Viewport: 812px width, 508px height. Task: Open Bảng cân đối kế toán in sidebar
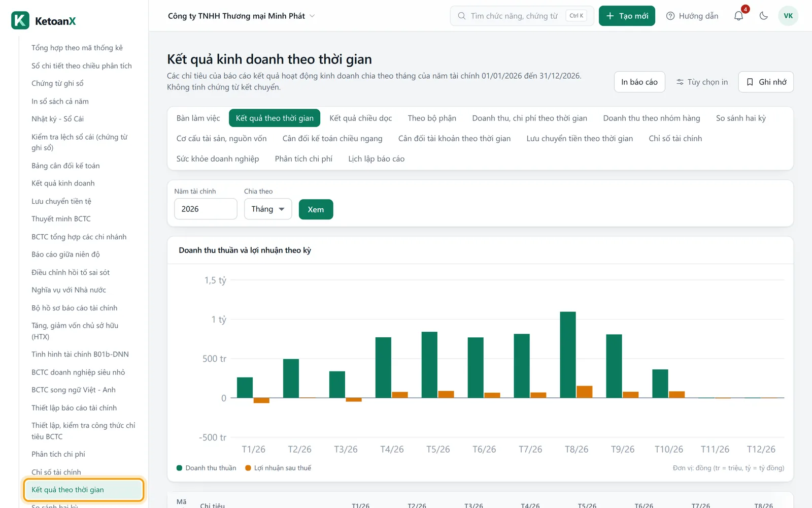click(65, 166)
